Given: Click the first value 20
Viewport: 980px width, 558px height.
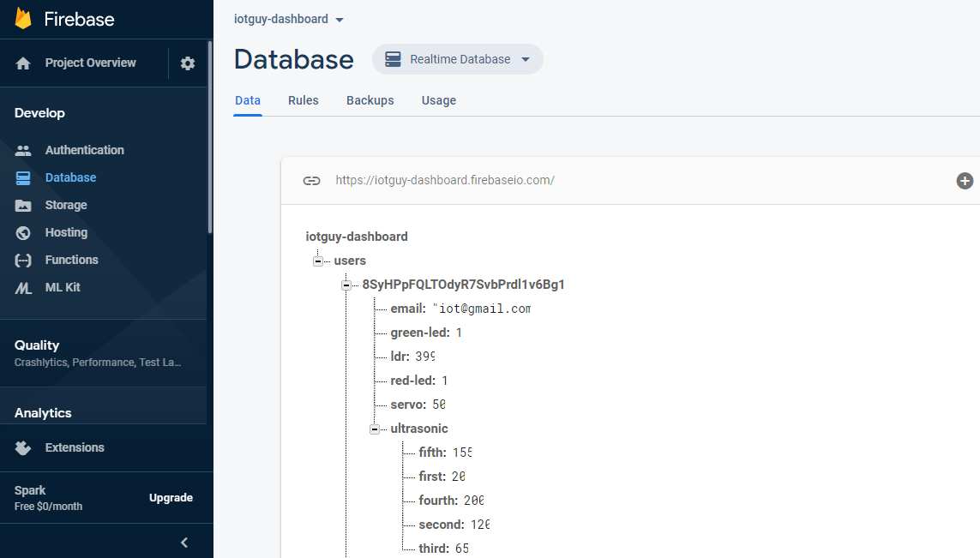Looking at the screenshot, I should click(458, 477).
